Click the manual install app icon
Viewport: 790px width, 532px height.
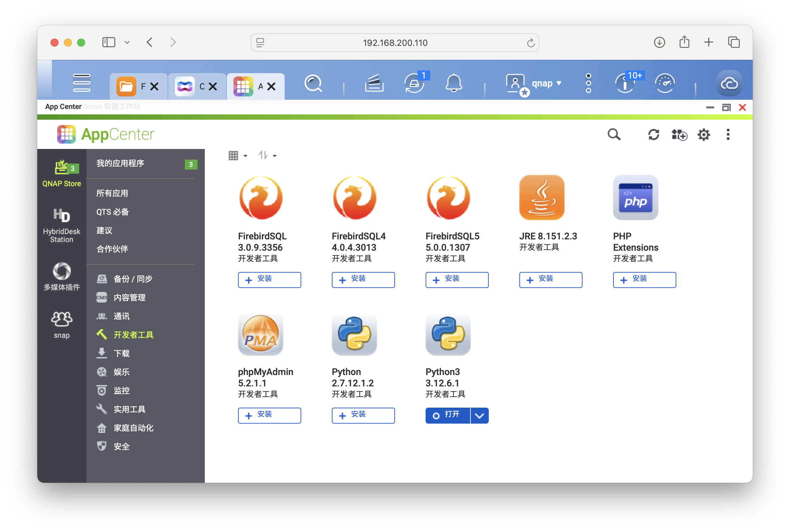679,134
